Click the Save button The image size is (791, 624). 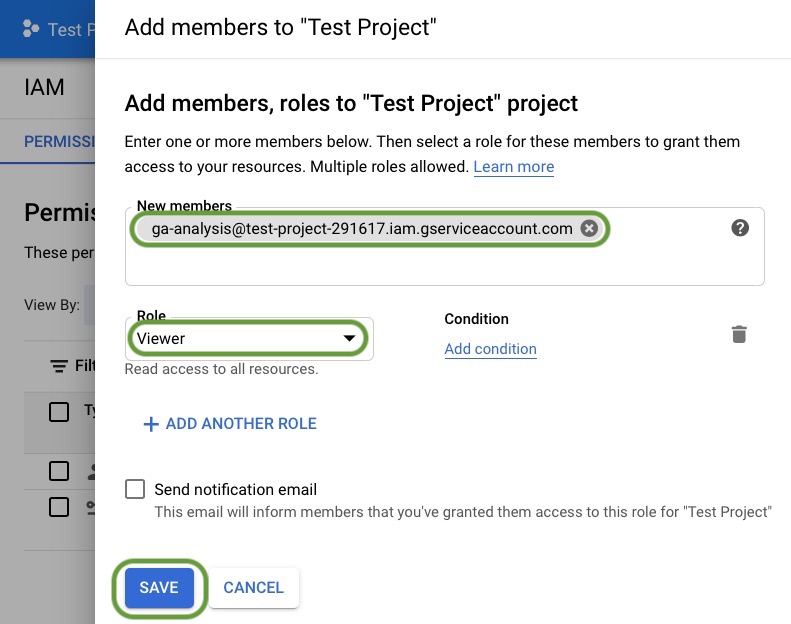[159, 588]
